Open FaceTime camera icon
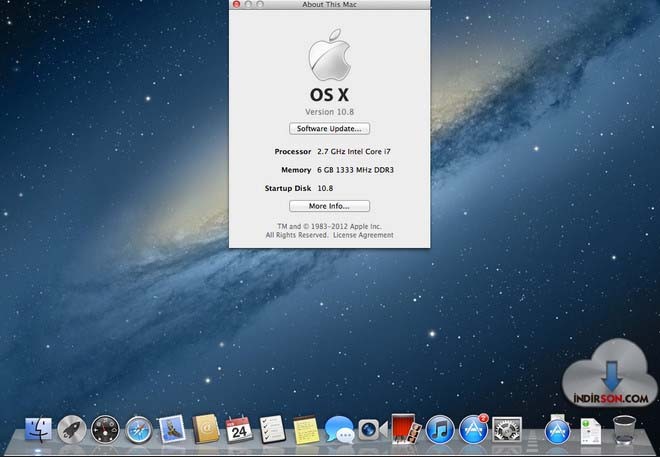 [x=372, y=430]
